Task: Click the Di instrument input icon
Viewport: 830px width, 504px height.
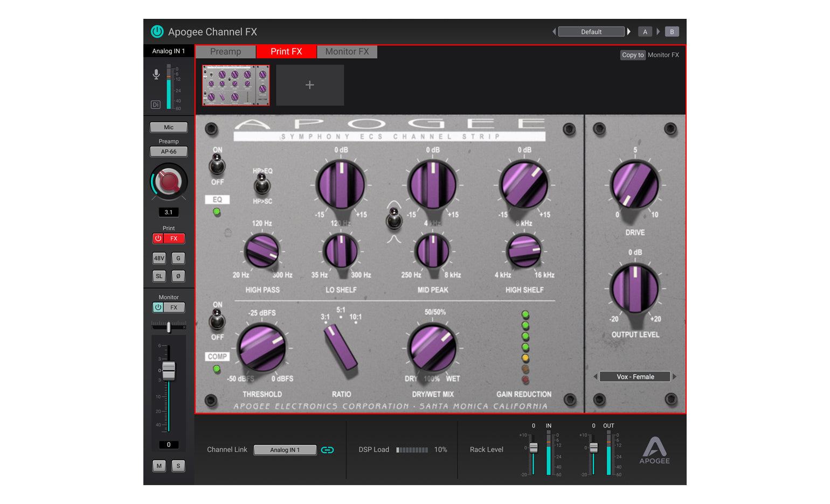Action: pos(155,104)
